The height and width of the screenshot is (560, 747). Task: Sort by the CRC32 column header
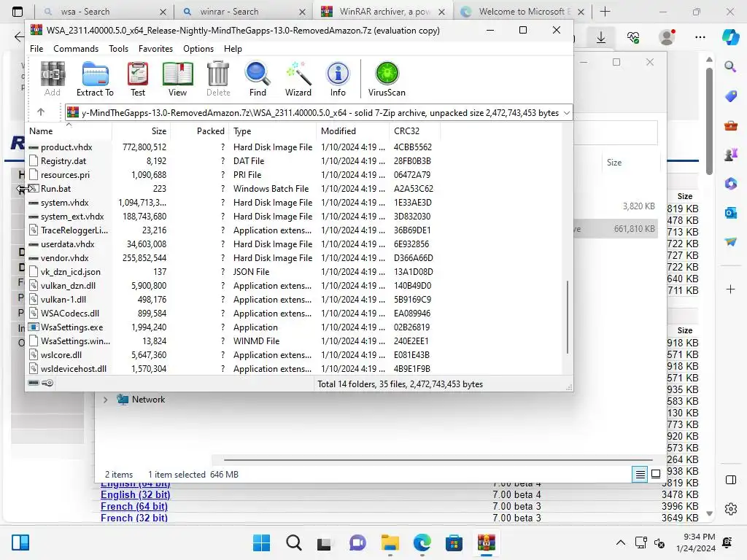[414, 131]
